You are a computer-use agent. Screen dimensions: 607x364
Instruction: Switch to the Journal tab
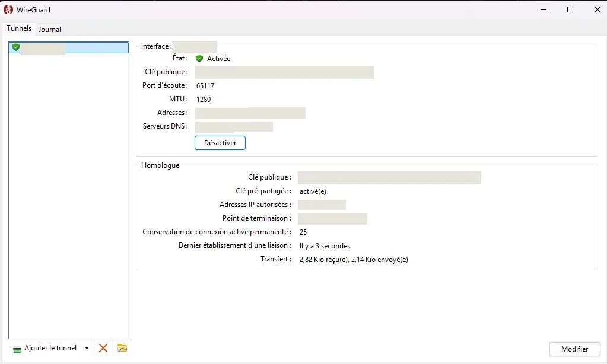pos(50,30)
